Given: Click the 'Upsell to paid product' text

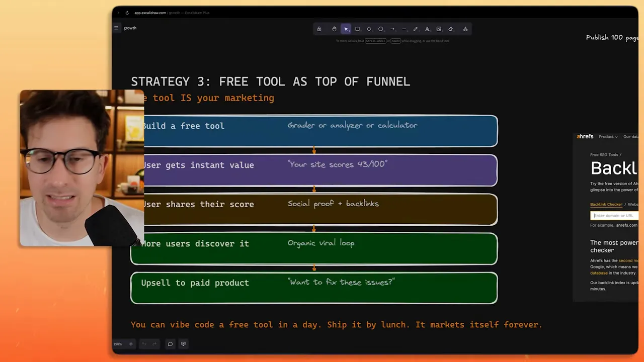Looking at the screenshot, I should [x=195, y=283].
